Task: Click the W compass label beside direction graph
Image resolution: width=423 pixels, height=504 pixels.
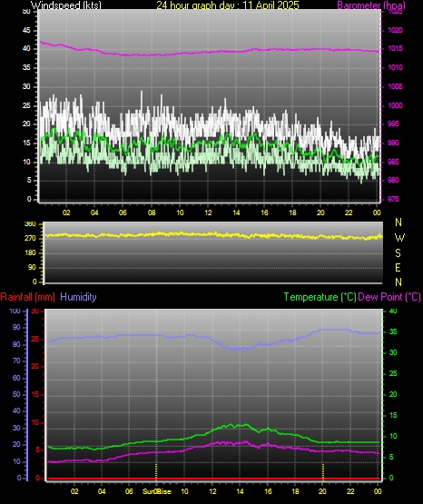Action: (x=399, y=238)
